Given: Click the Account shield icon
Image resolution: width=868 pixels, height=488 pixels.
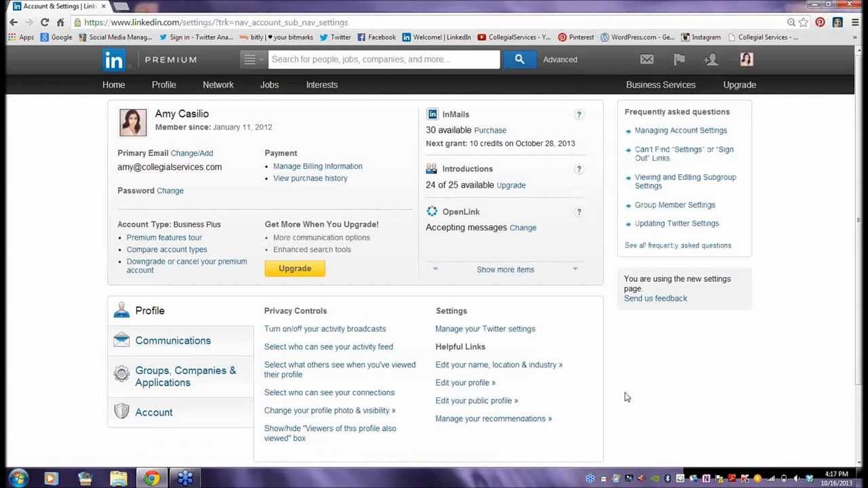Looking at the screenshot, I should coord(121,411).
